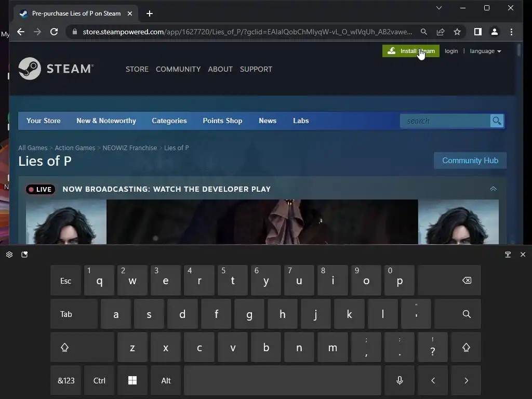This screenshot has height=399, width=532.
Task: Open the browser tab search chevron
Action: tap(438, 8)
